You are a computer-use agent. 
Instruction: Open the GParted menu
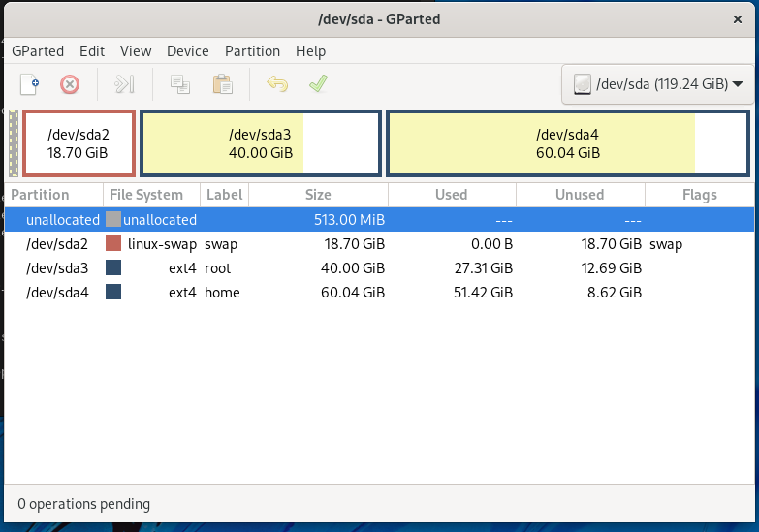[38, 50]
